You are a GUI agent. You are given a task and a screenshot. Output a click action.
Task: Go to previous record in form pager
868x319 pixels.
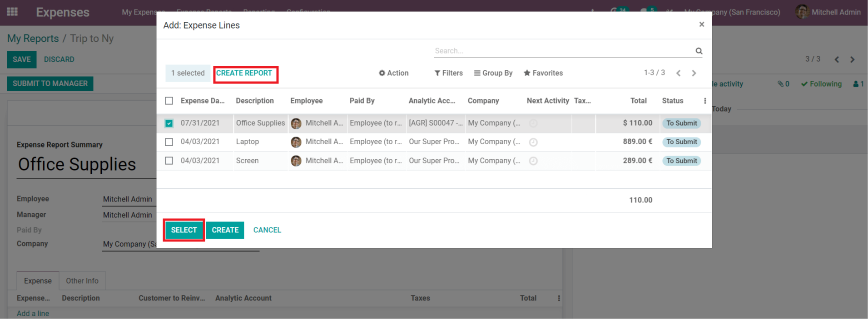coord(837,59)
